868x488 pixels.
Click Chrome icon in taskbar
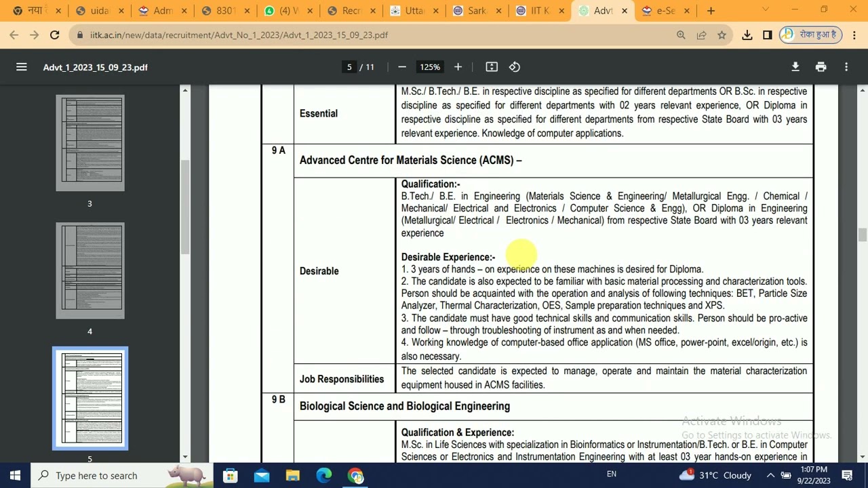355,476
